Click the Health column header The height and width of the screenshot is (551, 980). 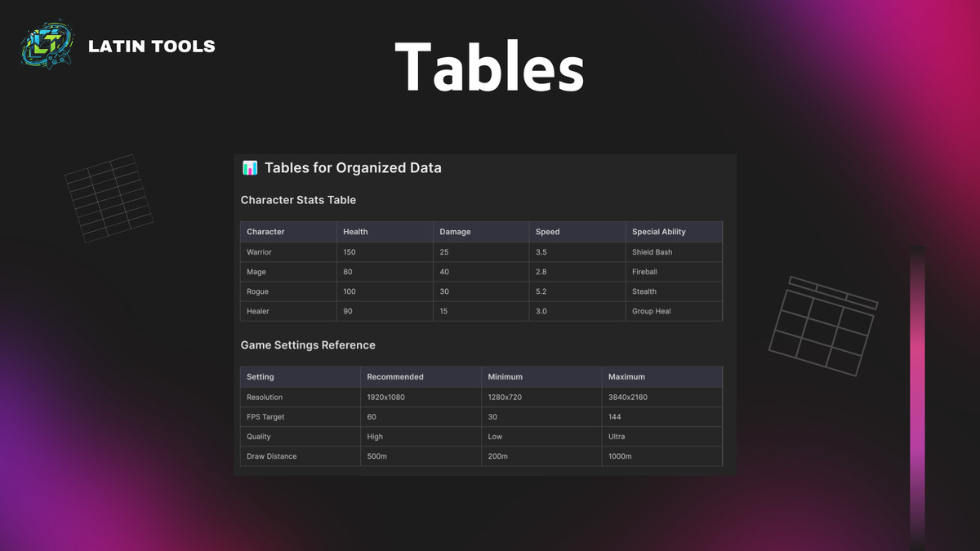click(355, 232)
